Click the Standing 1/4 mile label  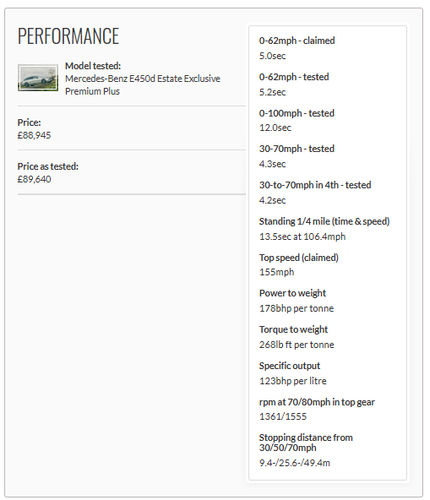point(324,221)
